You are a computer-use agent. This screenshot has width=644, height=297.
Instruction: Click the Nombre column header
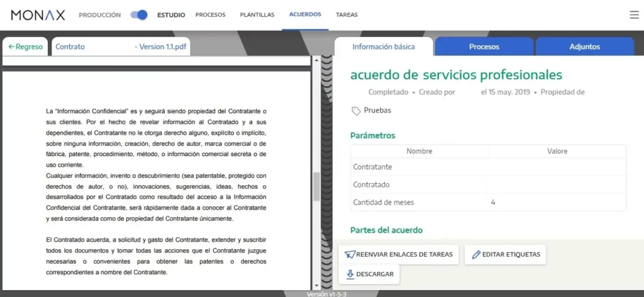coord(419,151)
